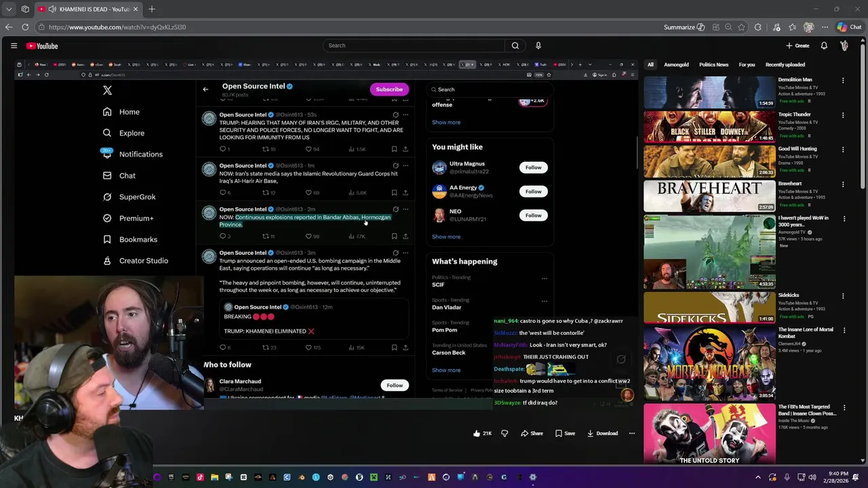Share the video with Share button
The height and width of the screenshot is (488, 868).
click(x=532, y=433)
